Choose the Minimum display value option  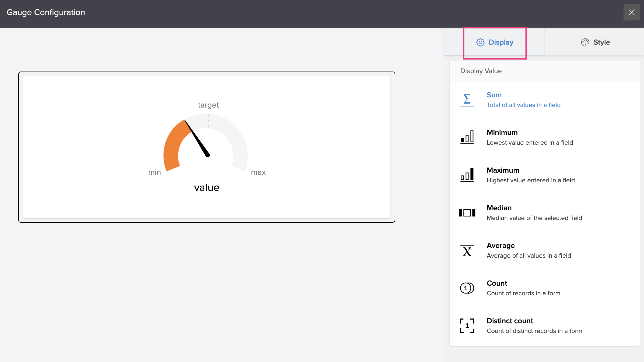click(x=529, y=137)
